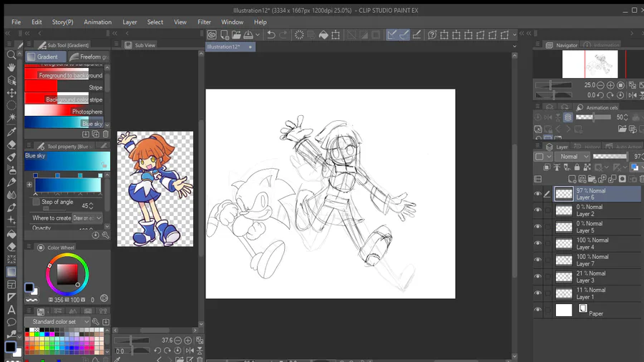Adjust Step of angle value stepper
Viewport: 644px width, 362px height.
tap(91, 205)
